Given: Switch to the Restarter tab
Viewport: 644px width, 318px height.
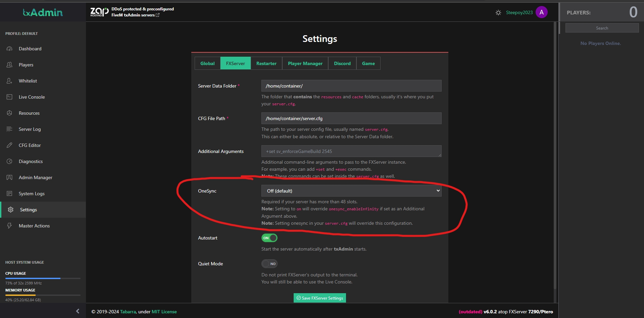Looking at the screenshot, I should coord(266,63).
